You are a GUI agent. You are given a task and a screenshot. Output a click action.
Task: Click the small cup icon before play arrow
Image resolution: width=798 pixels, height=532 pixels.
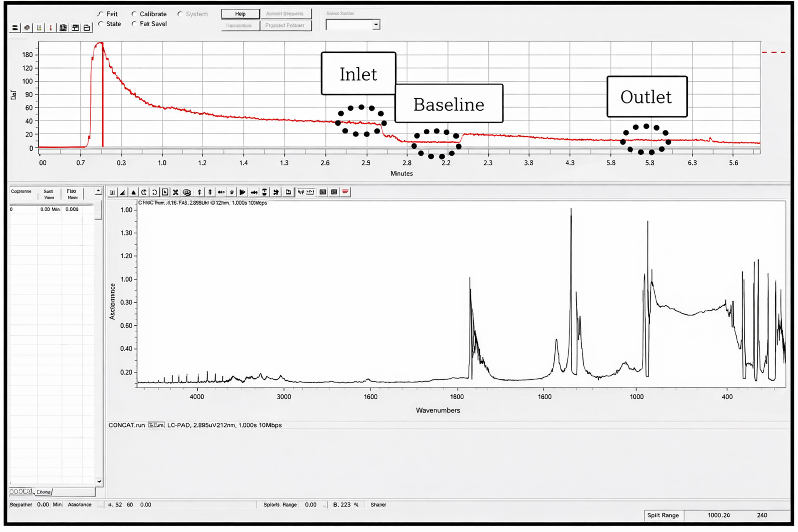232,192
